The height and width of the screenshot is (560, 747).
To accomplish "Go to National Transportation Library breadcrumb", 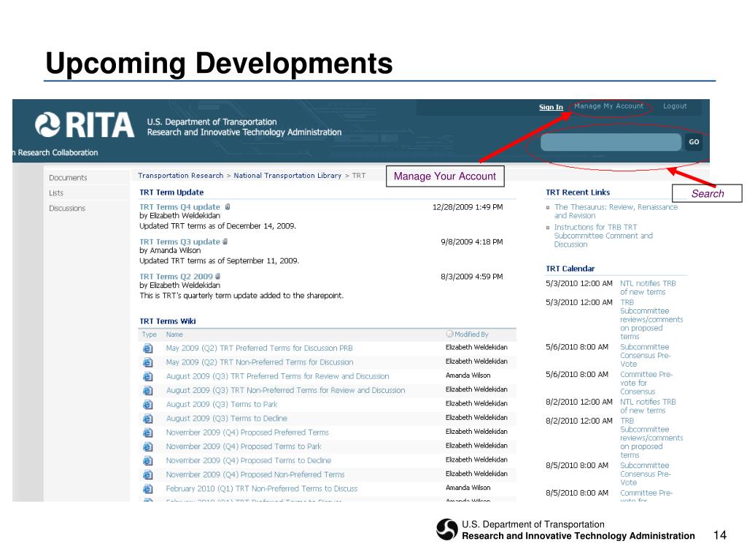I will tap(287, 175).
